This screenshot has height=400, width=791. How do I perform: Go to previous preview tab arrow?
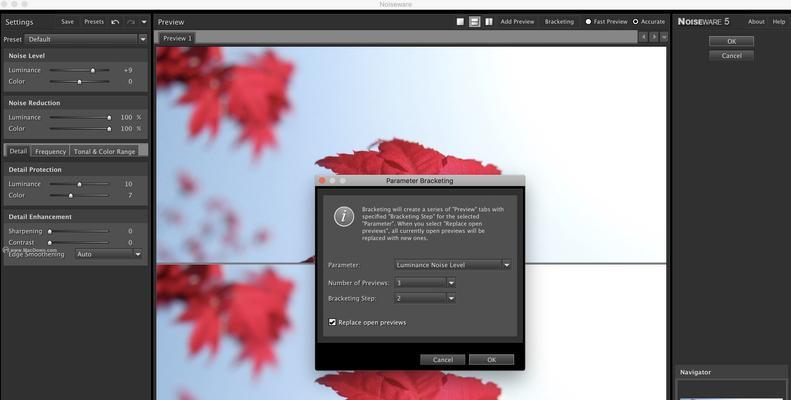pos(643,37)
